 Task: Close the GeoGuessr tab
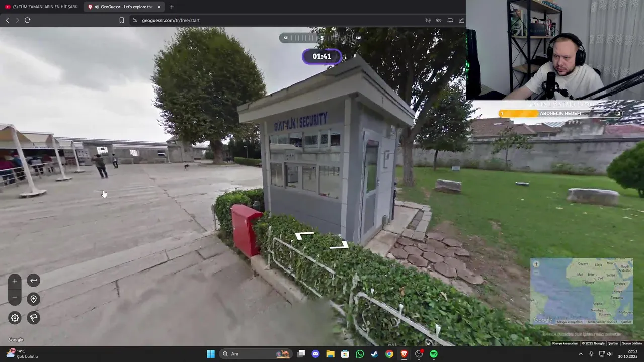point(159,7)
